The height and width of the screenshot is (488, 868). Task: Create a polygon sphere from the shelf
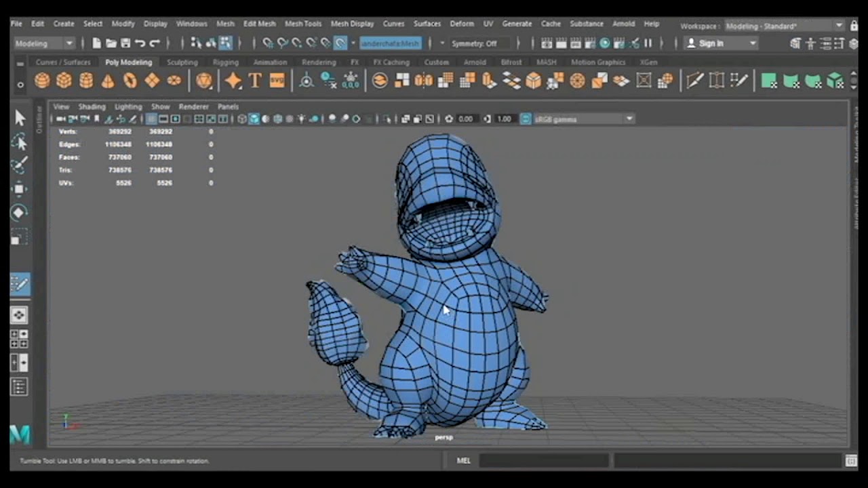42,81
